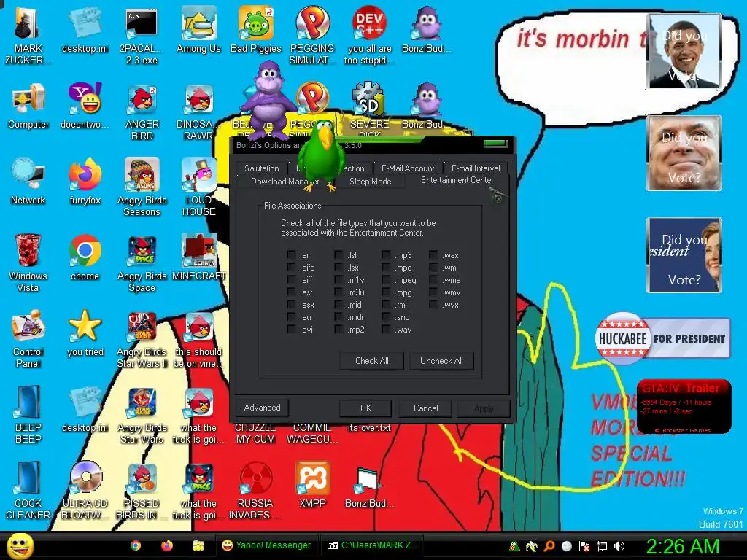747x560 pixels.
Task: Open Angry Birds Seasons shortcut
Action: 142,187
